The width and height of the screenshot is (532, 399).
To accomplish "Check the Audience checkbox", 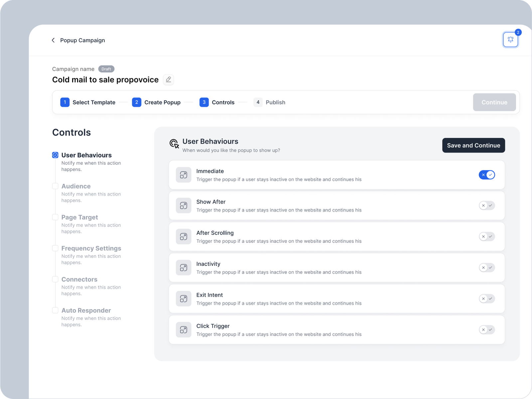I will pyautogui.click(x=55, y=186).
